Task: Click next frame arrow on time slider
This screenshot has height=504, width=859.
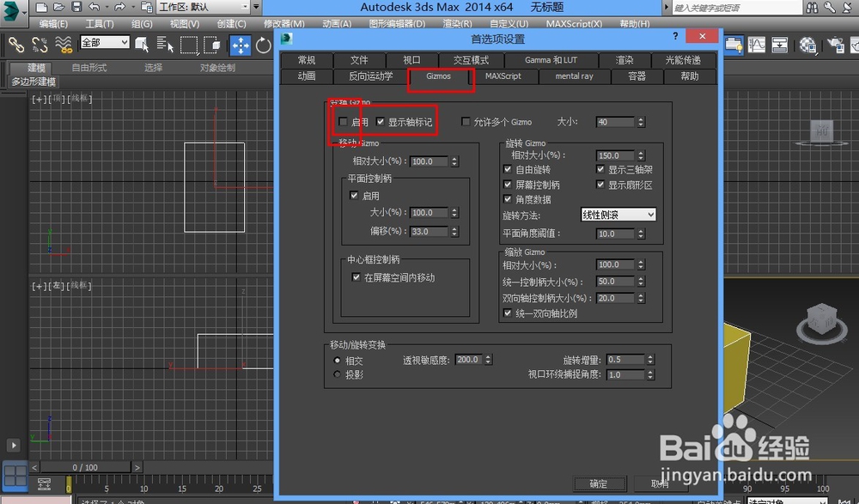Action: click(137, 467)
